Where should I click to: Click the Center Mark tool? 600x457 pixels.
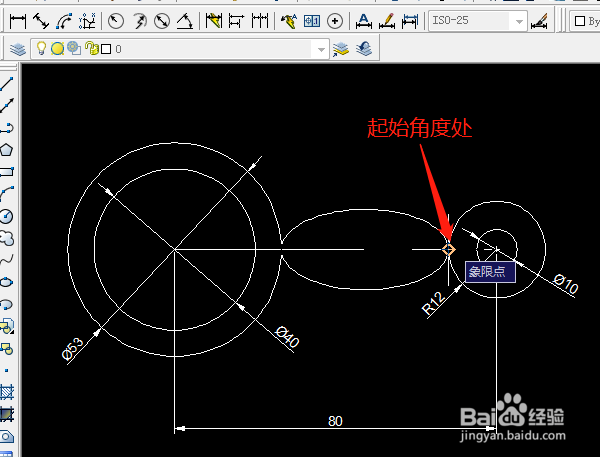[335, 21]
